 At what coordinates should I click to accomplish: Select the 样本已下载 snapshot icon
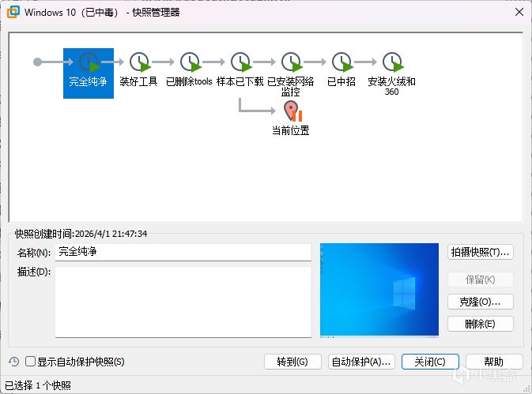(x=240, y=62)
